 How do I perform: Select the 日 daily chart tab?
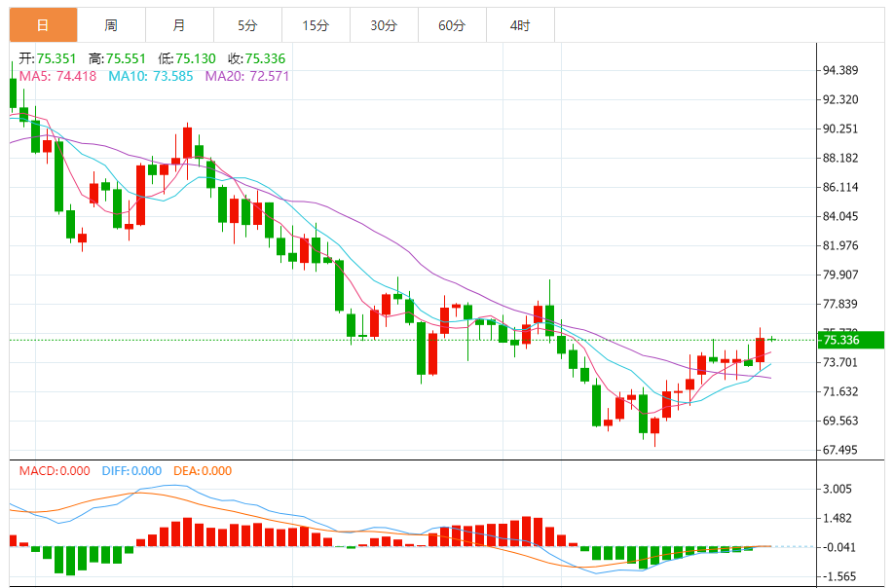[x=43, y=25]
